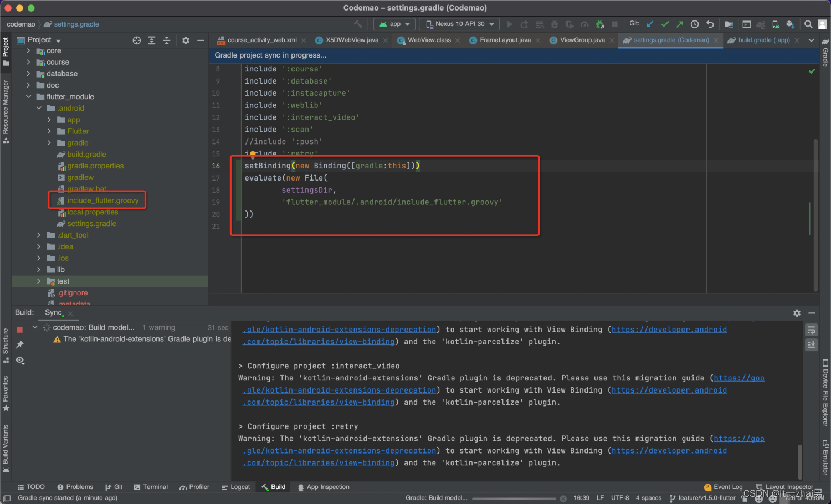Click the Run app play icon
This screenshot has height=504, width=831.
pos(510,24)
